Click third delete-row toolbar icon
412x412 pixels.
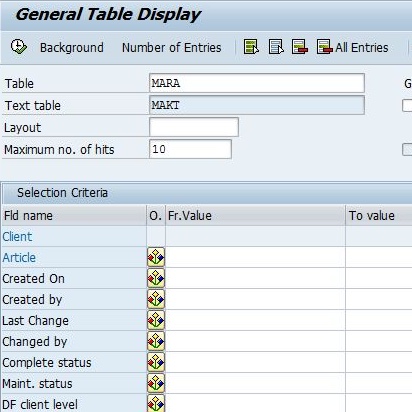[299, 47]
